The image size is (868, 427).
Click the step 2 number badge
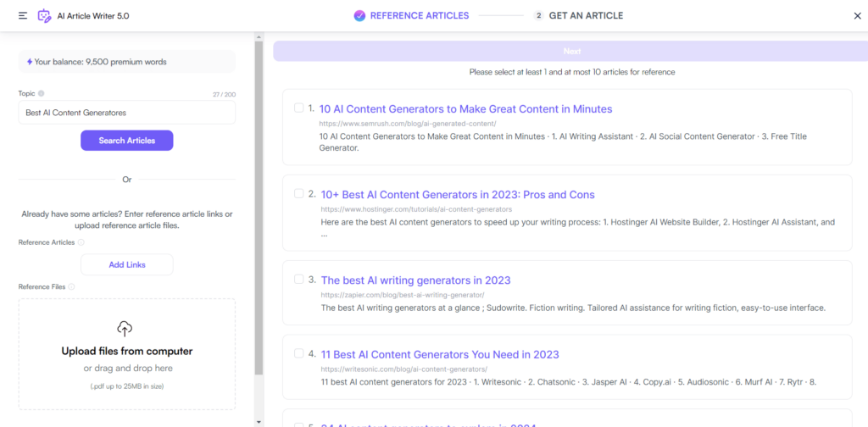[538, 15]
